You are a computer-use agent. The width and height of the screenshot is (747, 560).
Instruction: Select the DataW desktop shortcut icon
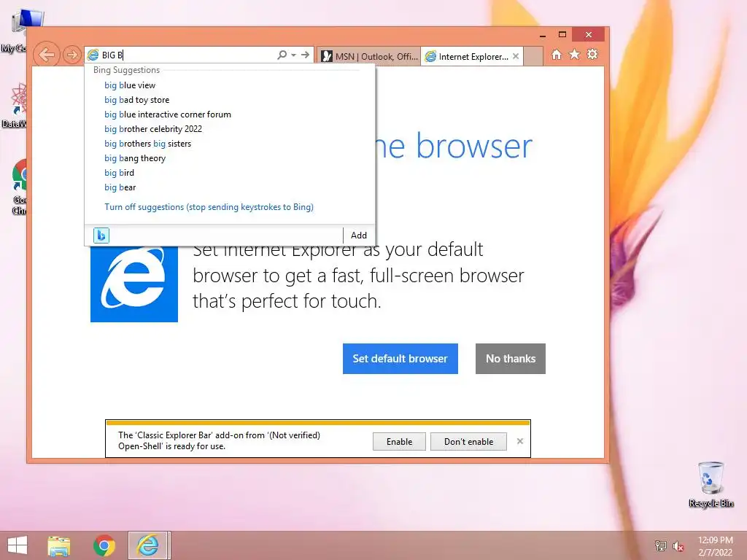15,106
